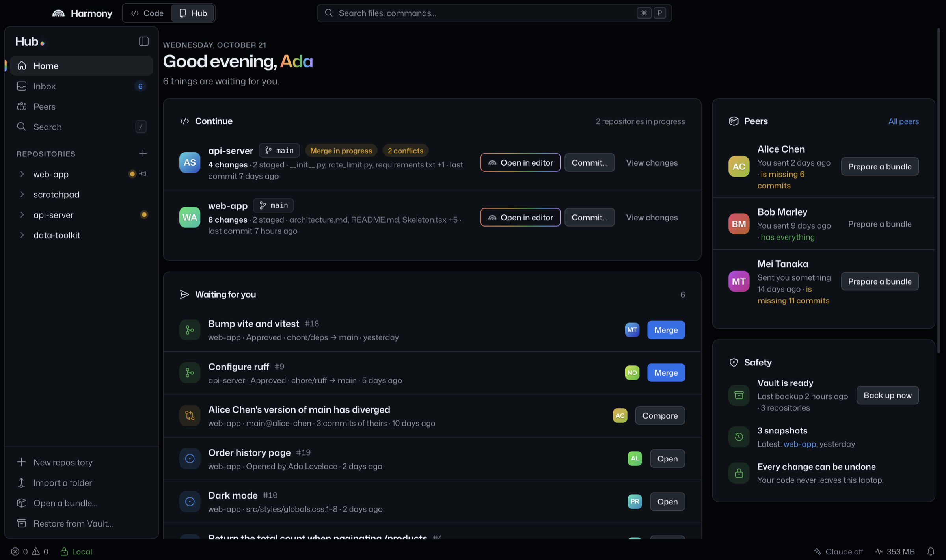Open the Dark mode item
This screenshot has width=946, height=560.
pyautogui.click(x=667, y=501)
